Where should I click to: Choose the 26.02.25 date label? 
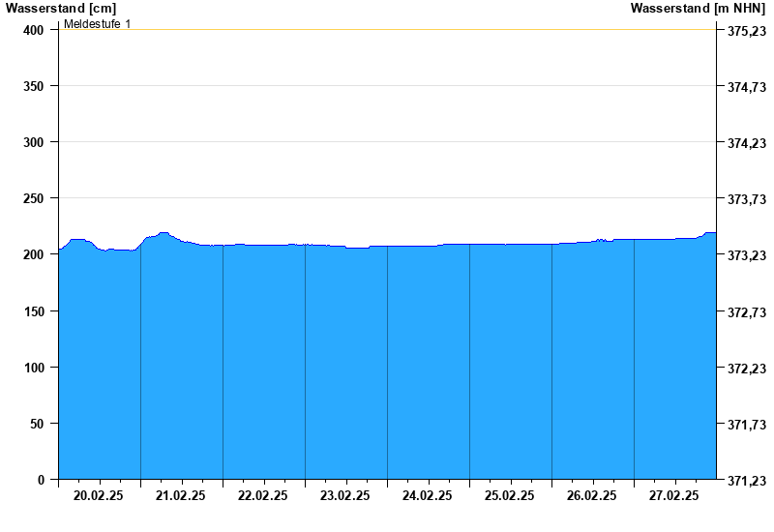tap(592, 495)
